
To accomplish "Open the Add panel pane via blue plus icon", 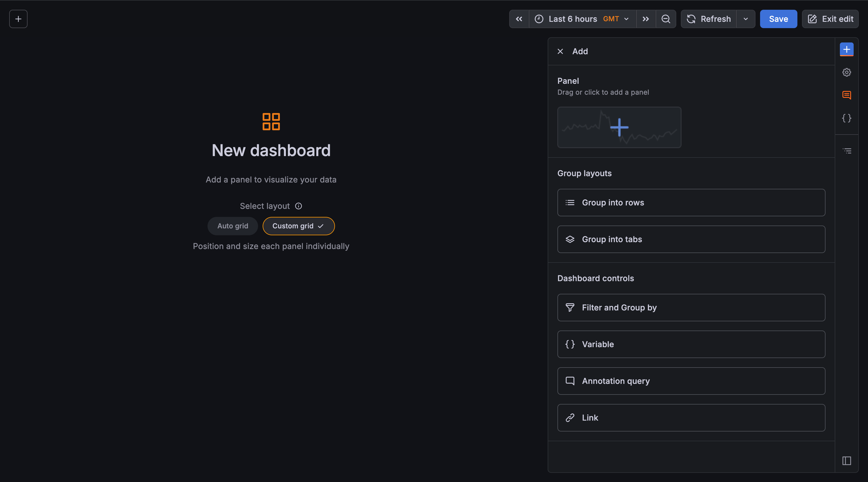I will (x=847, y=49).
